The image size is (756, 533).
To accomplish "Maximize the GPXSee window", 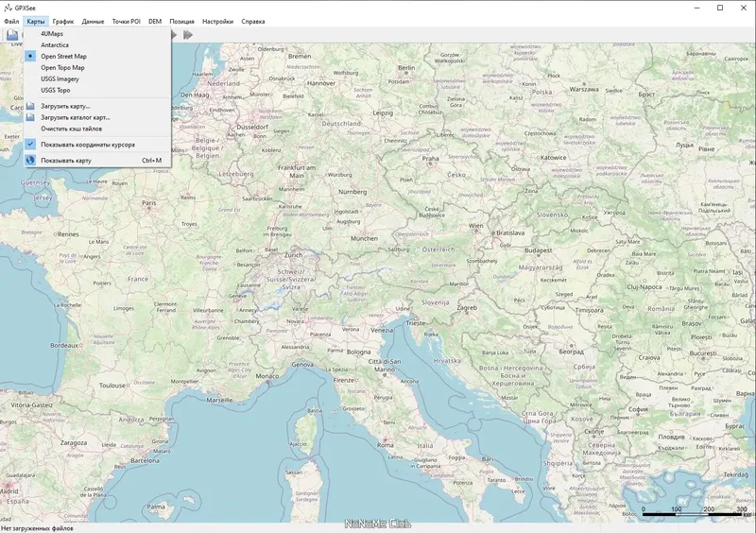I will [x=720, y=8].
